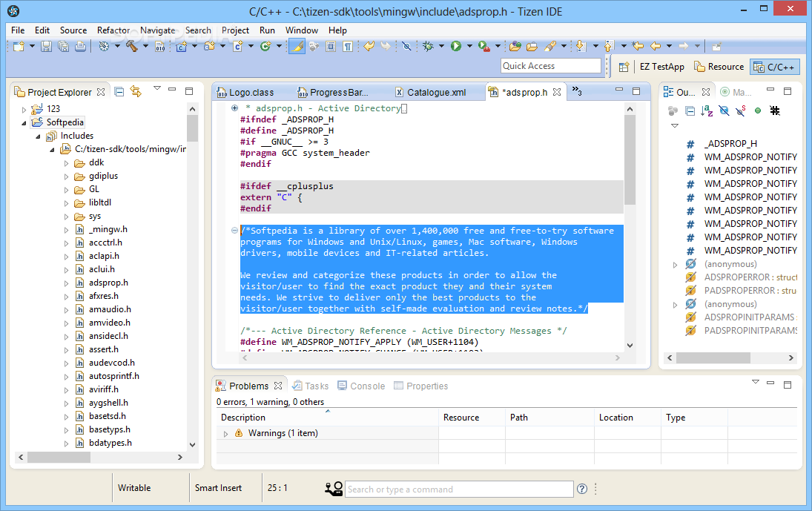Toggle Link with Editor in Project Explorer
The width and height of the screenshot is (812, 511).
tap(136, 92)
